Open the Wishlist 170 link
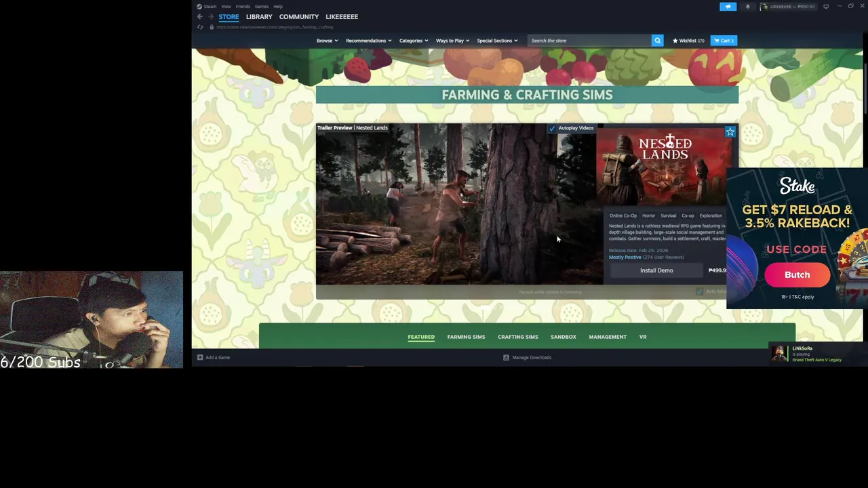Screen dimensions: 868x488 click(x=688, y=41)
